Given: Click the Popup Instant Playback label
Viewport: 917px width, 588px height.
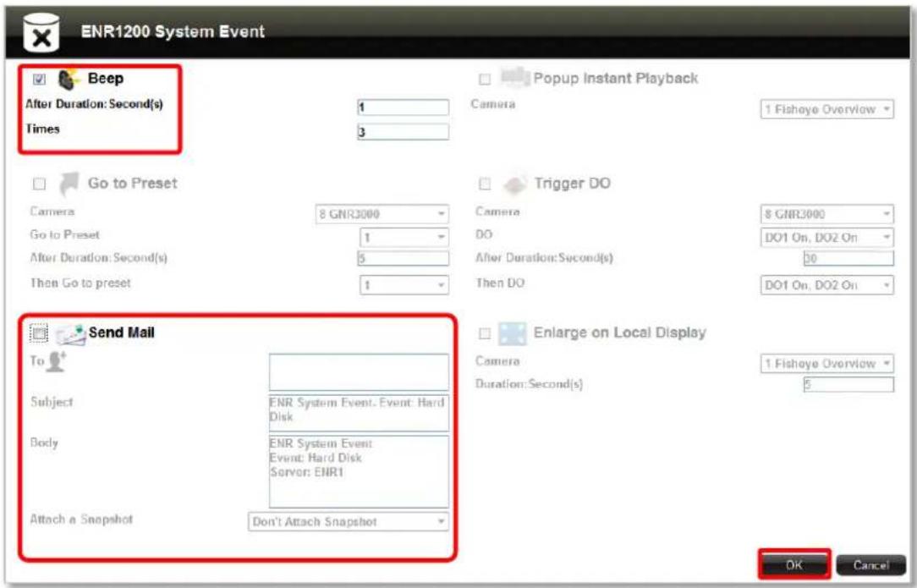Looking at the screenshot, I should (x=615, y=79).
